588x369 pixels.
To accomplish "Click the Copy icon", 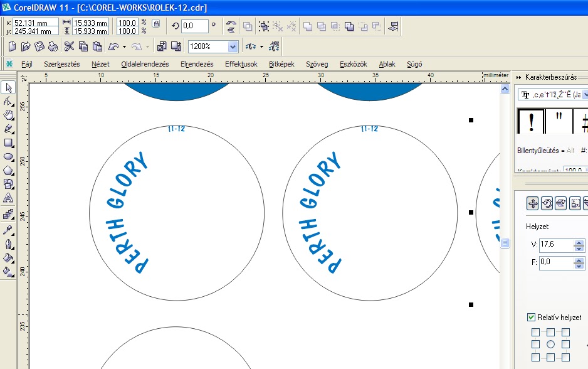I will [83, 46].
